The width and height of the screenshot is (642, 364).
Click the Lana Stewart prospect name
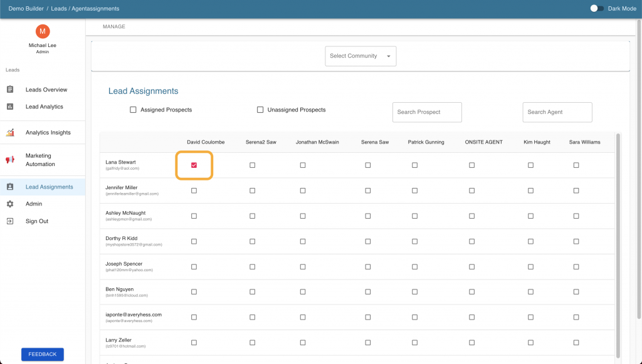tap(120, 162)
